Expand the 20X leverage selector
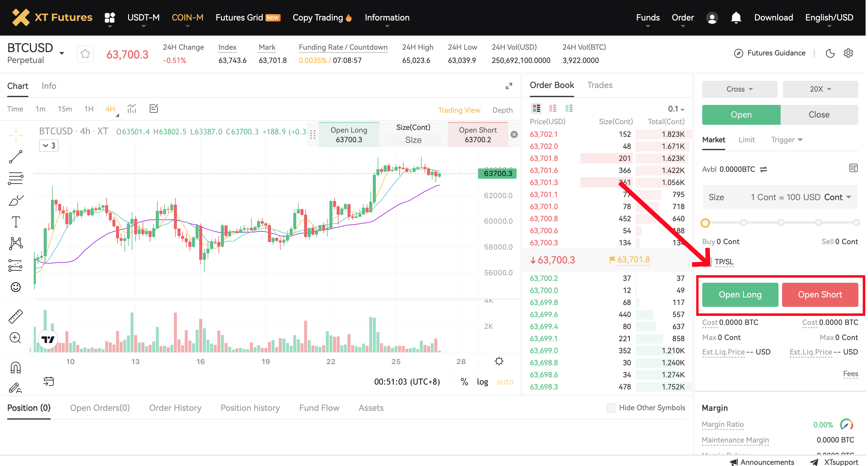 click(x=820, y=89)
